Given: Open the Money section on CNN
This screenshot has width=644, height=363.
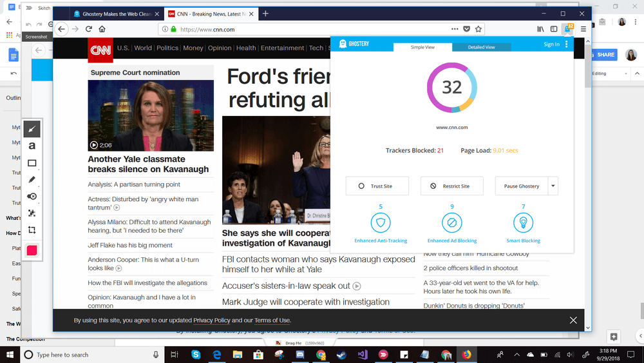Looking at the screenshot, I should pos(193,48).
